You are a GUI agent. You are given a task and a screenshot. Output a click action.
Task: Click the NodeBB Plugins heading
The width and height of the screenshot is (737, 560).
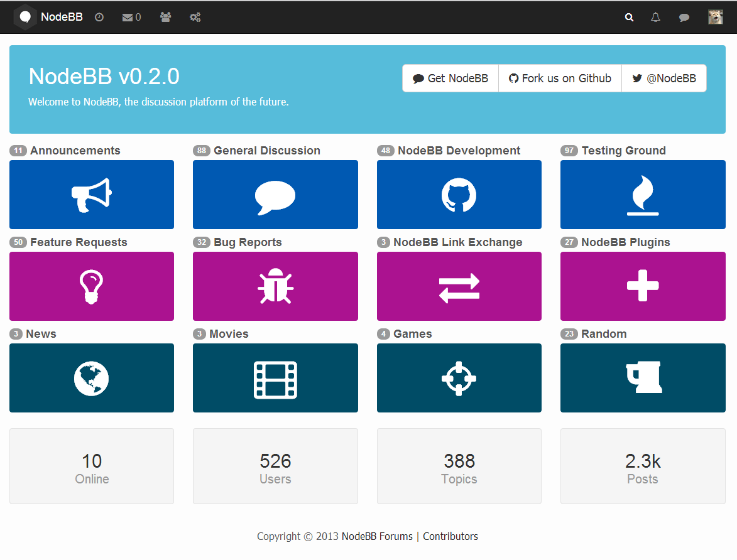(x=626, y=242)
